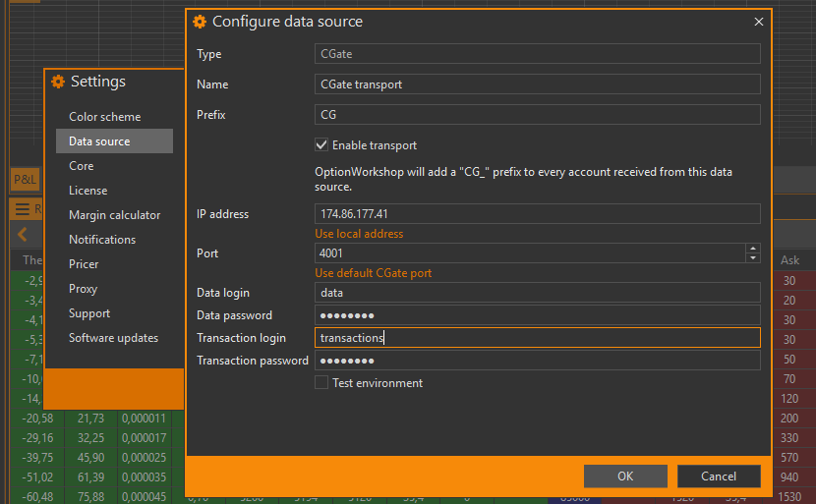Click the Cancel button
The image size is (816, 504).
[x=718, y=476]
